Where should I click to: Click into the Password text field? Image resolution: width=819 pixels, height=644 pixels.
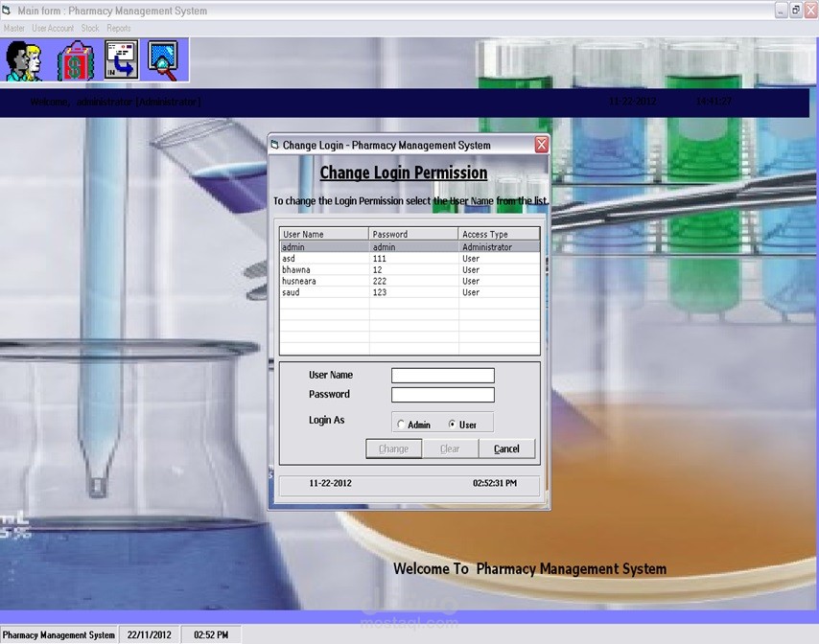click(x=442, y=395)
